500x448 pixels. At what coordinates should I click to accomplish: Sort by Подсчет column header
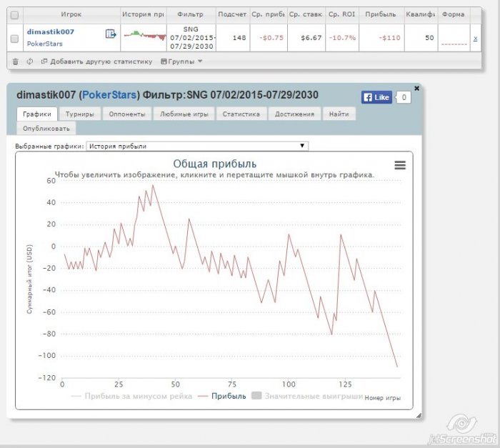tap(232, 14)
